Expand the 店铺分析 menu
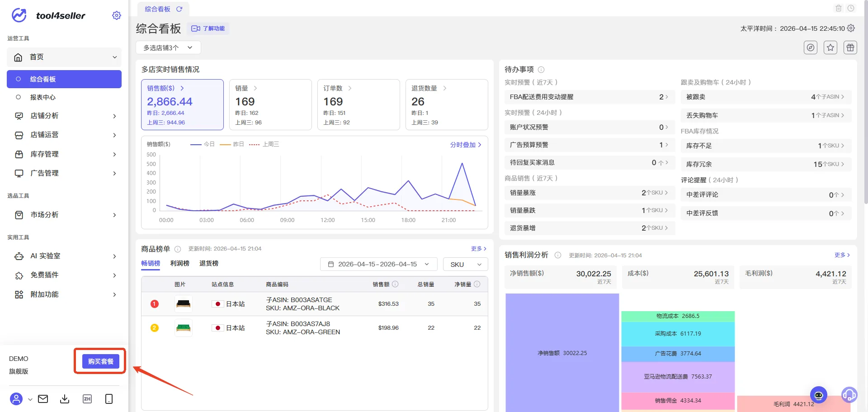 pyautogui.click(x=64, y=116)
